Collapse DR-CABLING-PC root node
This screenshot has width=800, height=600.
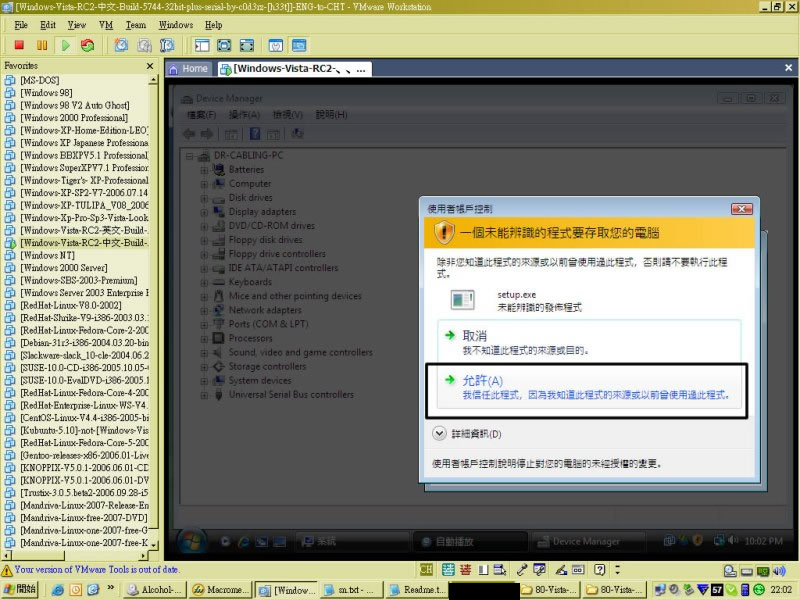click(190, 156)
